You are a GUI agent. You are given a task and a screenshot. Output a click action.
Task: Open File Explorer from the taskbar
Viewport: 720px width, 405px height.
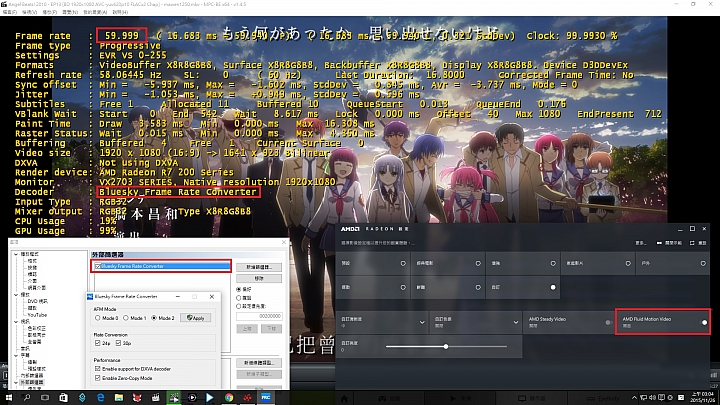point(118,398)
